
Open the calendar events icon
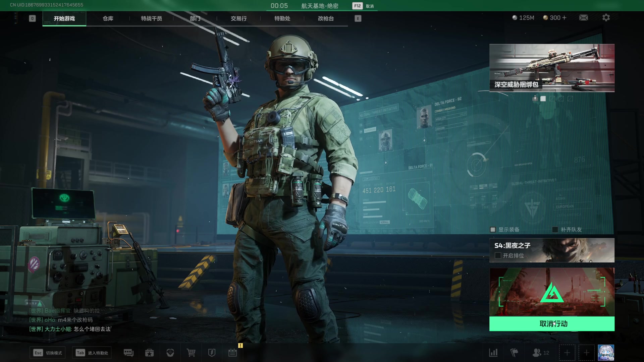click(232, 353)
